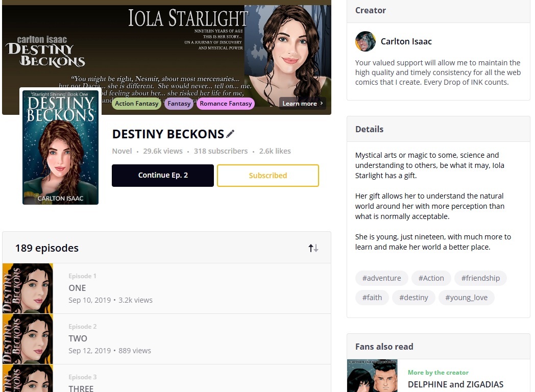Screen dimensions: 535x392
Task: Open Episode 2 thumbnail image
Action: pos(28,338)
